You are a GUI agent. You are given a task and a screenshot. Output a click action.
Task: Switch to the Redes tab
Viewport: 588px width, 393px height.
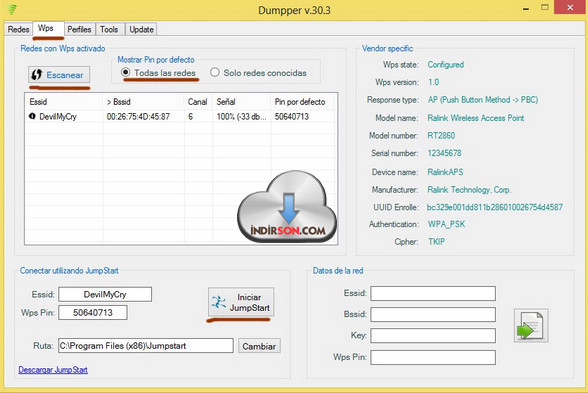coord(18,29)
